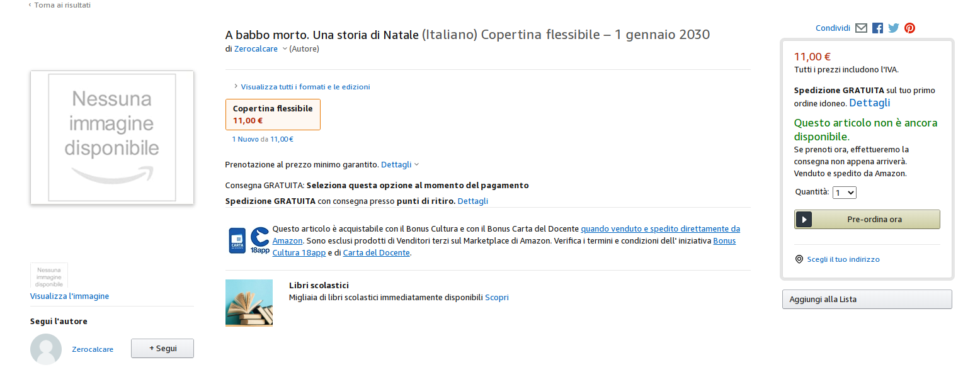Click the Pre-ordina ora button
The height and width of the screenshot is (377, 980).
point(867,220)
